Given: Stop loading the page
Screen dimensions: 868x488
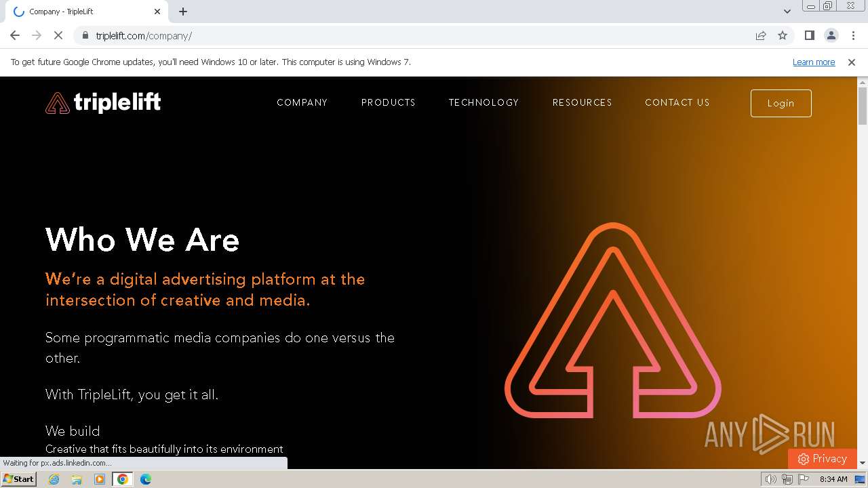Looking at the screenshot, I should (x=58, y=35).
